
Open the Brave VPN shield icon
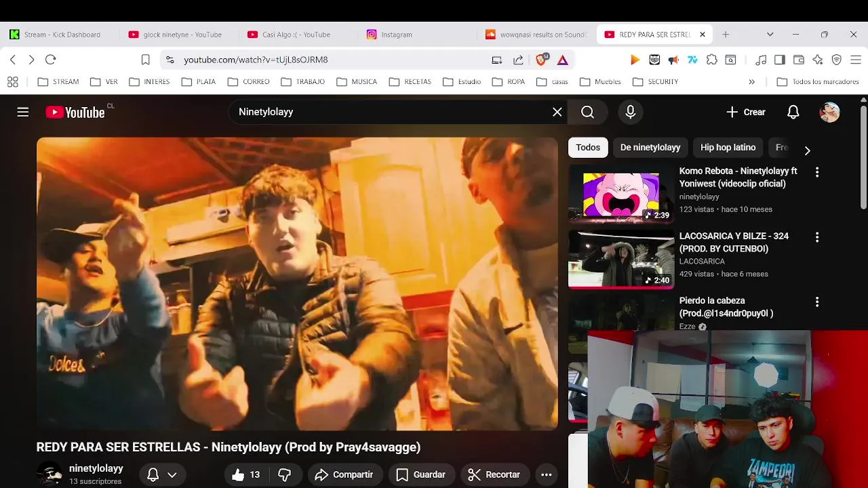837,60
